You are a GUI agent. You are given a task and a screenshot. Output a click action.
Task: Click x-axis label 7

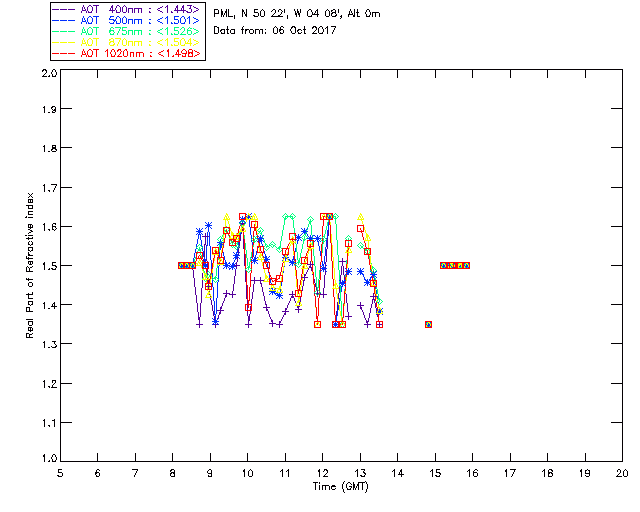click(135, 473)
